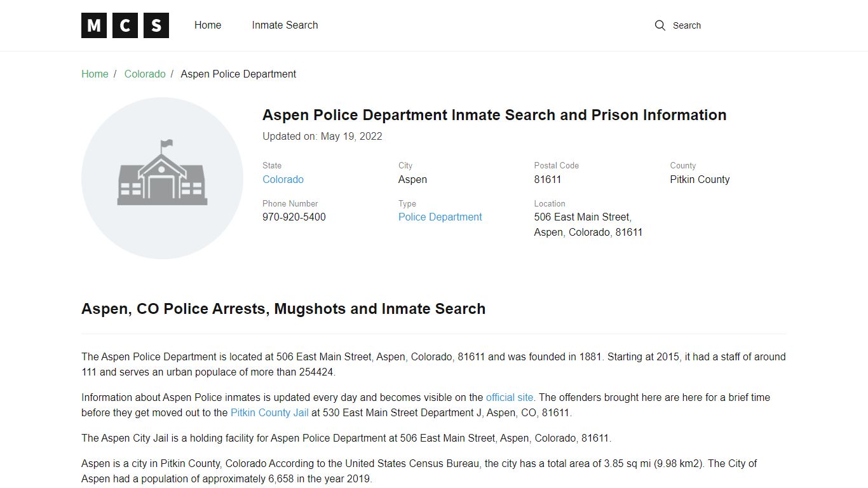Viewport: 868px width, 488px height.
Task: Open the Pitkin County Jail link
Action: [x=269, y=412]
